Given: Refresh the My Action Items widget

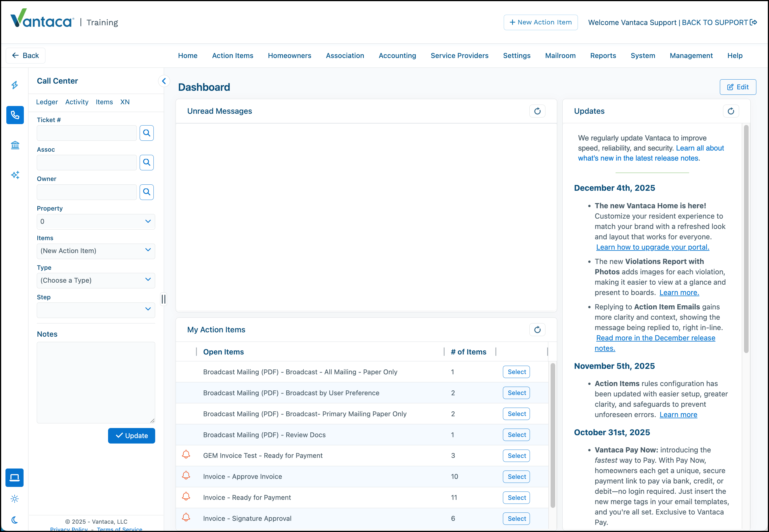Looking at the screenshot, I should coord(537,330).
